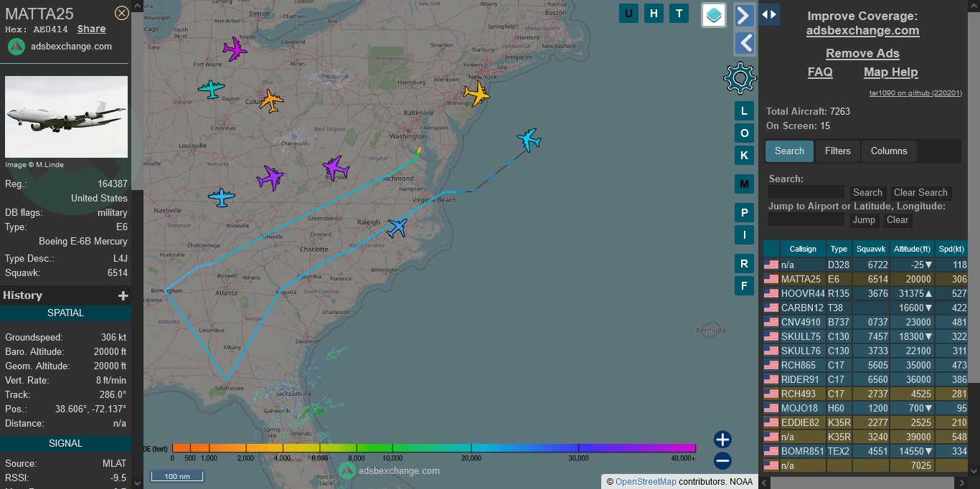Click the Share link for MATTA25
Screen dimensions: 980x489
[x=92, y=29]
